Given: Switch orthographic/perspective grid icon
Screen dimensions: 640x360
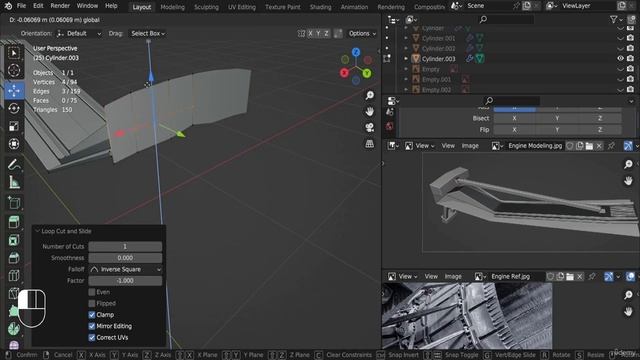Looking at the screenshot, I should (369, 144).
